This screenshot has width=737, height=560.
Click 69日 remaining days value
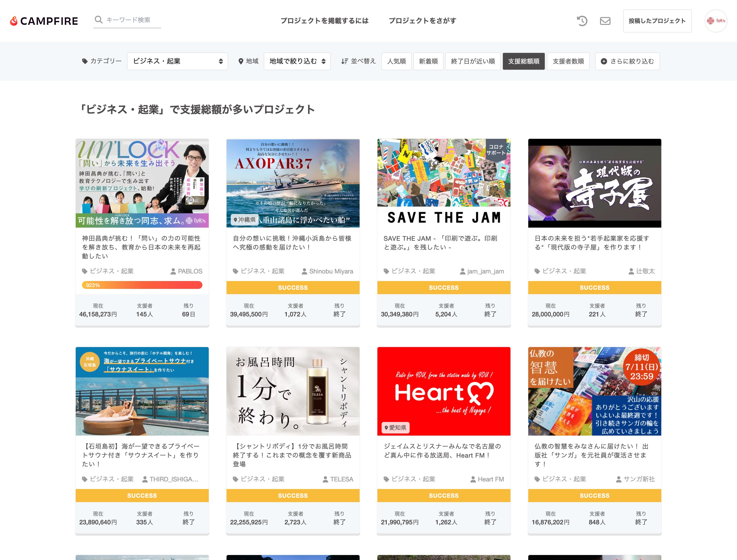(188, 314)
